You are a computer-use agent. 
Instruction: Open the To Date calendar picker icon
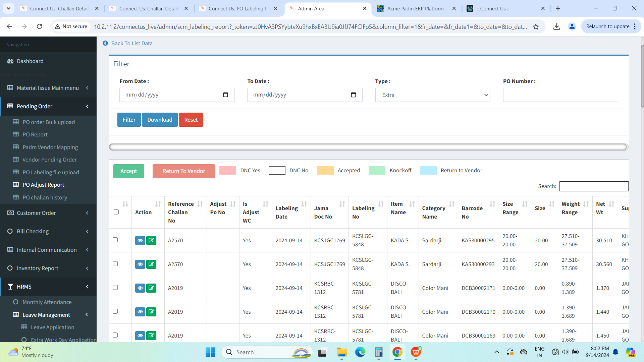pyautogui.click(x=353, y=95)
